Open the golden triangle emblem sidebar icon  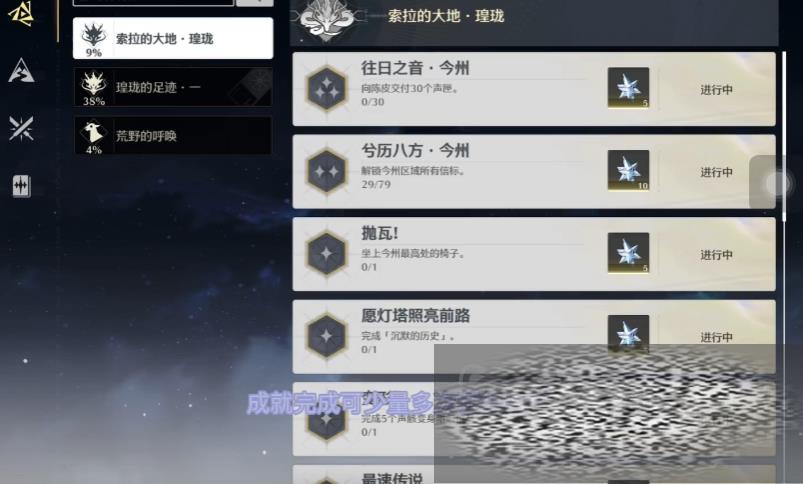click(21, 13)
